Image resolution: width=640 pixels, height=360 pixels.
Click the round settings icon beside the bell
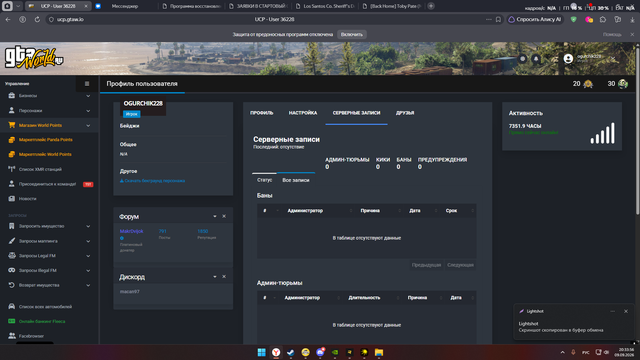pos(522,59)
